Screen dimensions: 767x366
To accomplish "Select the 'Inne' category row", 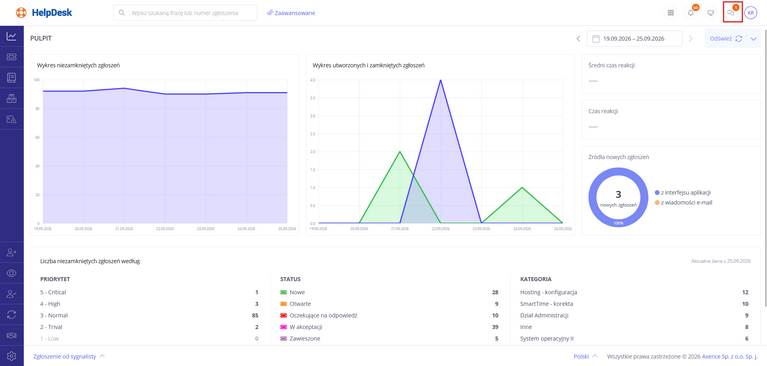I will (634, 327).
